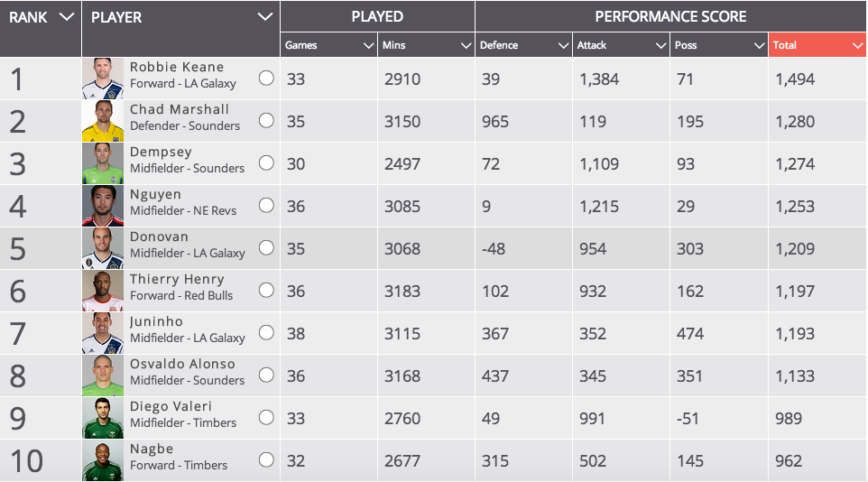Click the Juninho player name
This screenshot has width=868, height=482.
pos(156,321)
